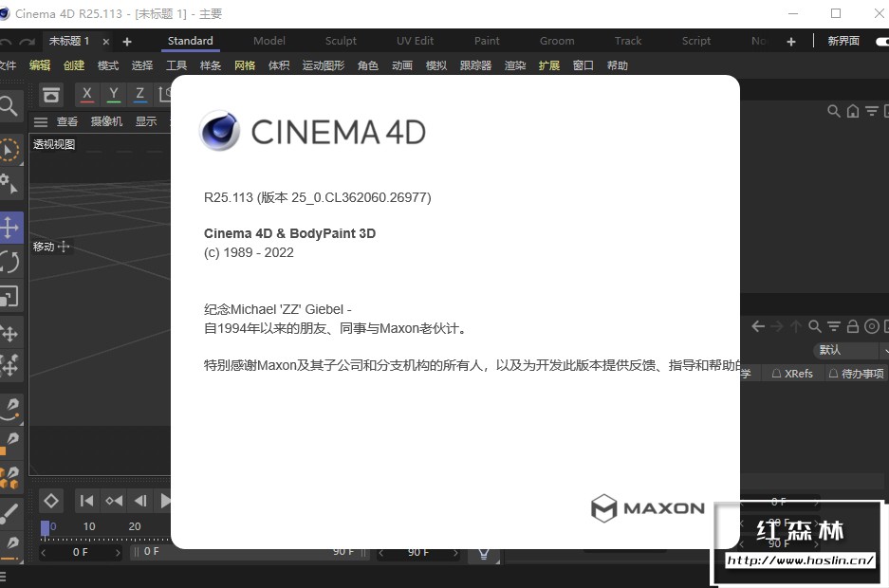
Task: Decrease the end frame 90 F value
Action: click(381, 553)
